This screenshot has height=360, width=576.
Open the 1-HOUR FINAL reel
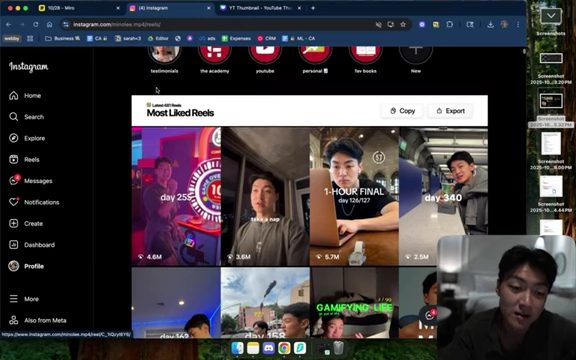pyautogui.click(x=354, y=196)
